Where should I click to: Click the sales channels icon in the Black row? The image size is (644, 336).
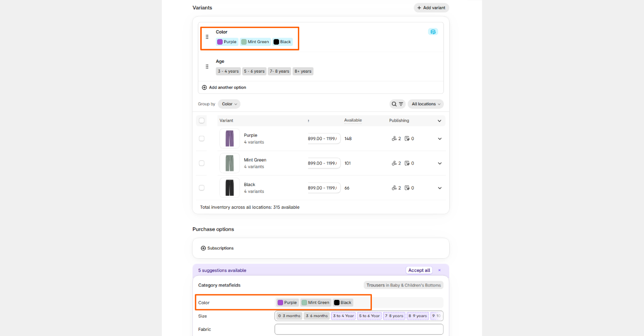coord(394,188)
